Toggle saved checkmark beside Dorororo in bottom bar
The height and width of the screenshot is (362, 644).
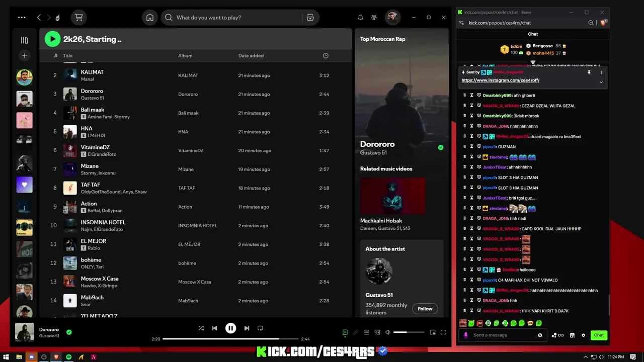[69, 332]
